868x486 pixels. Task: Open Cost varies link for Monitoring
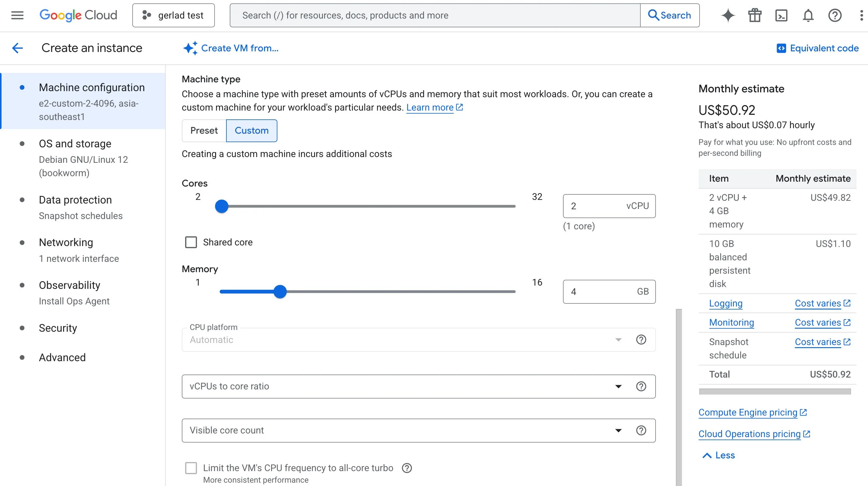(x=822, y=322)
